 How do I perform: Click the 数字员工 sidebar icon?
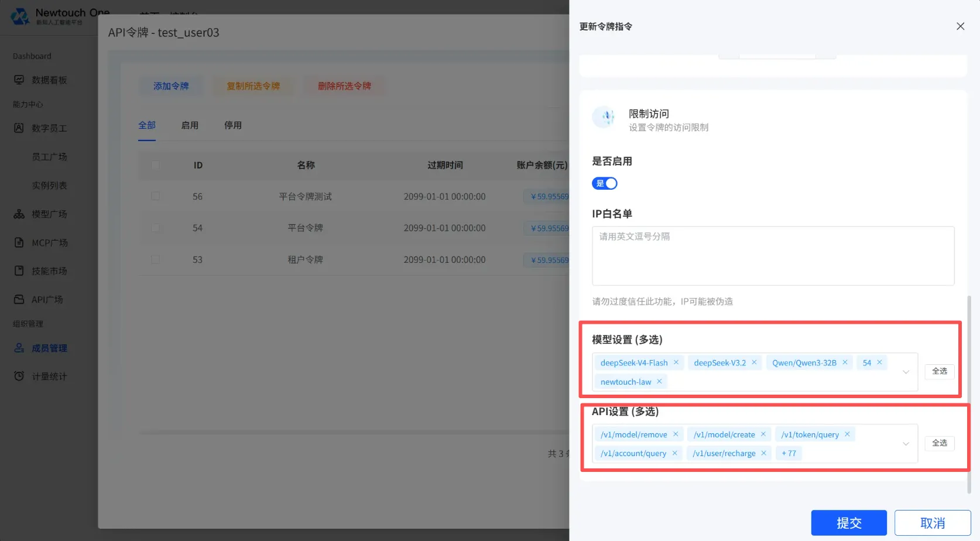tap(19, 128)
